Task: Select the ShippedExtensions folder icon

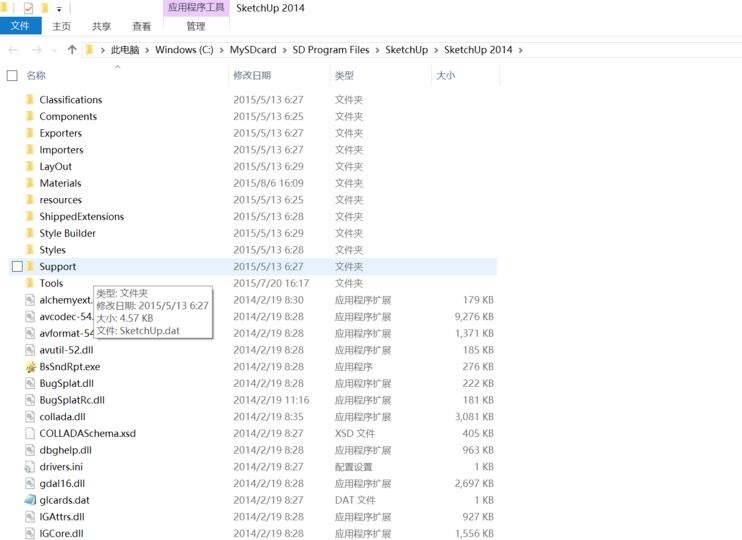Action: (30, 216)
